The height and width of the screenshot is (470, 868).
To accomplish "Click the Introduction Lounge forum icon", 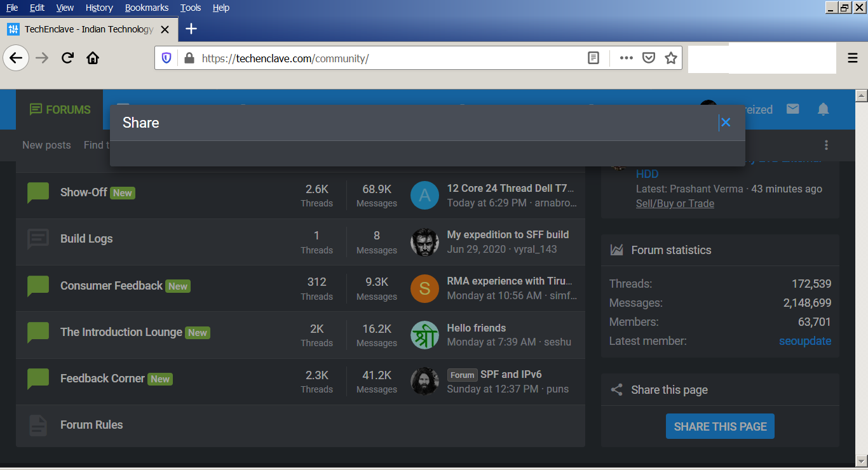I will [38, 332].
